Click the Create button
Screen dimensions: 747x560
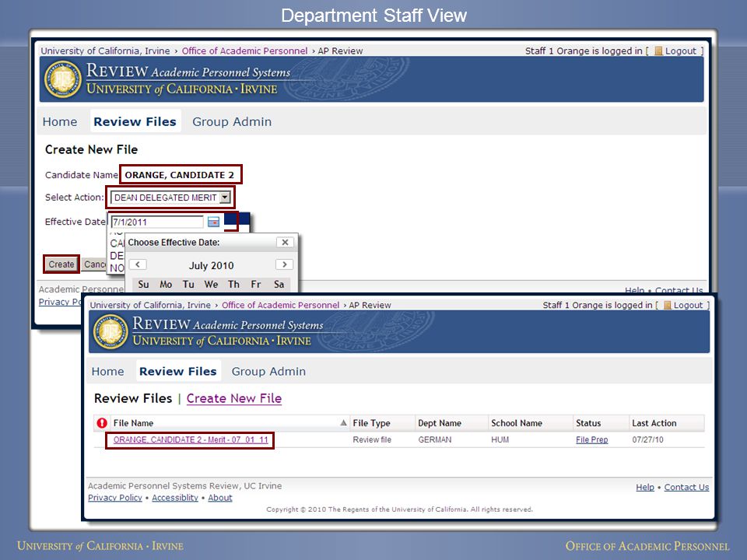point(61,264)
